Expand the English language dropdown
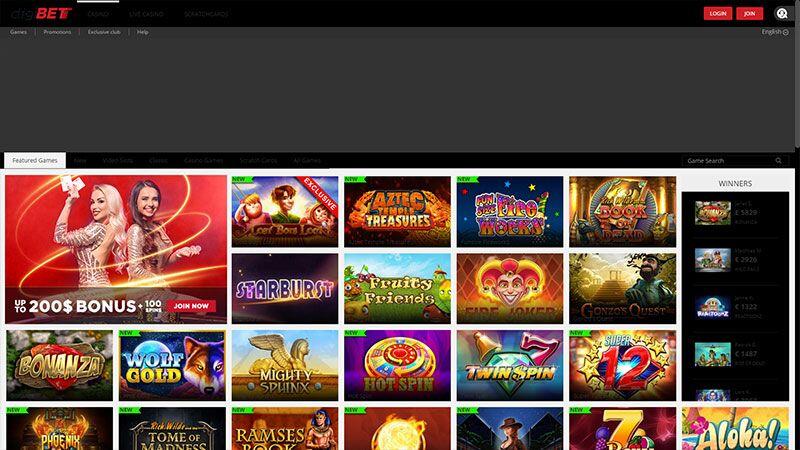Viewport: 800px width, 450px height. [x=775, y=32]
